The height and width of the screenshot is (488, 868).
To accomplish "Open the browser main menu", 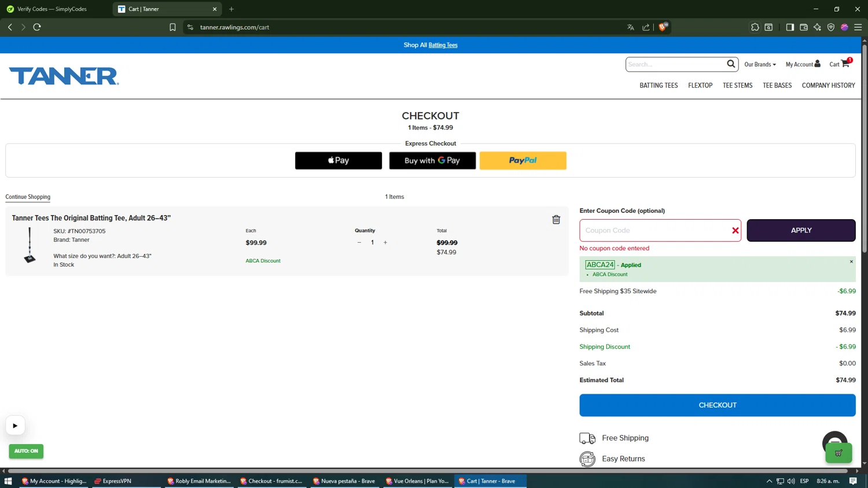I will [858, 27].
